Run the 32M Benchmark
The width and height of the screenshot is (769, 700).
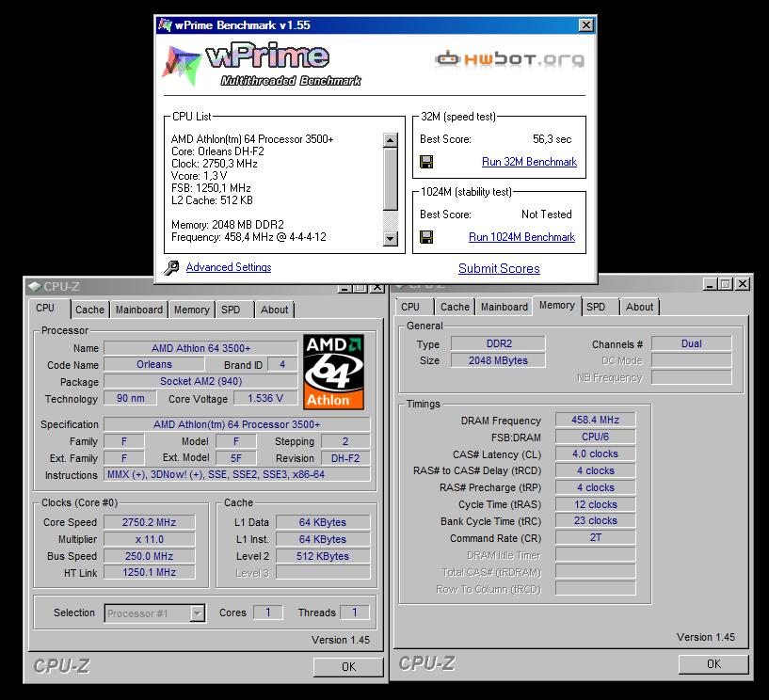529,162
